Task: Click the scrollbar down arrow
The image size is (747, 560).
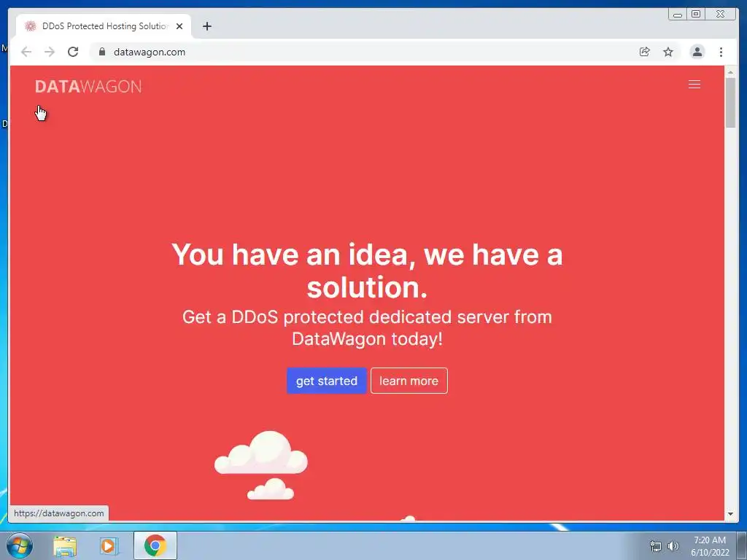Action: click(x=730, y=514)
